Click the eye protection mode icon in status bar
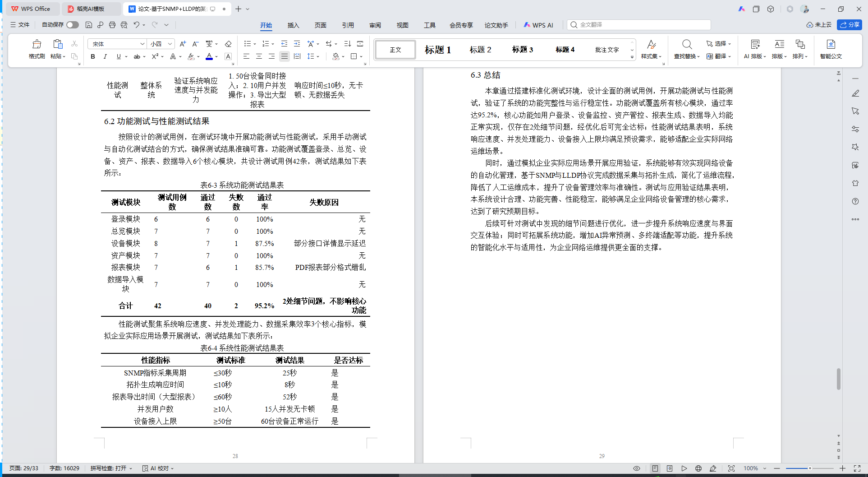The width and height of the screenshot is (868, 477). pyautogui.click(x=637, y=468)
